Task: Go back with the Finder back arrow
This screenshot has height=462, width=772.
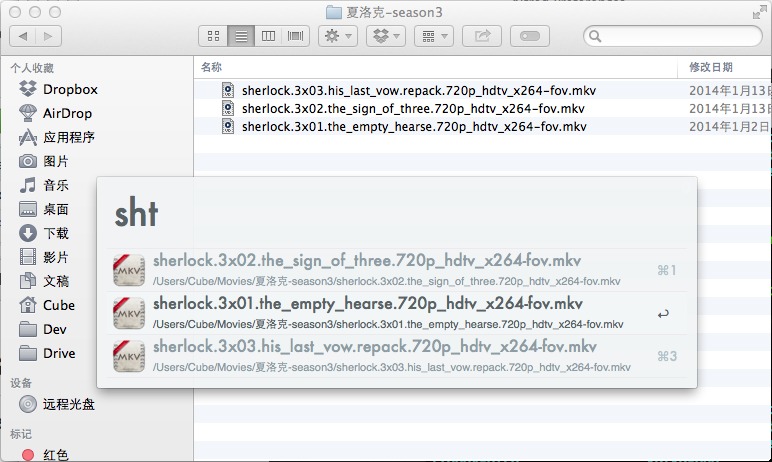Action: (23, 36)
